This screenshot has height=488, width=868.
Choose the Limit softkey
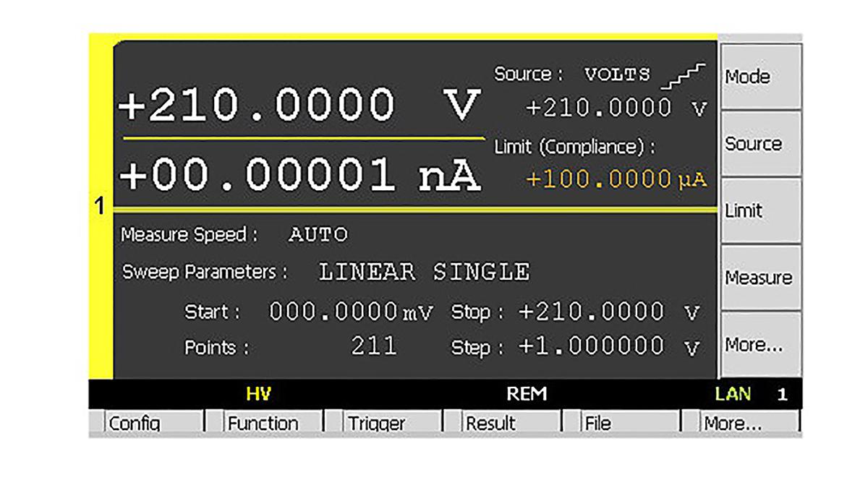point(761,210)
